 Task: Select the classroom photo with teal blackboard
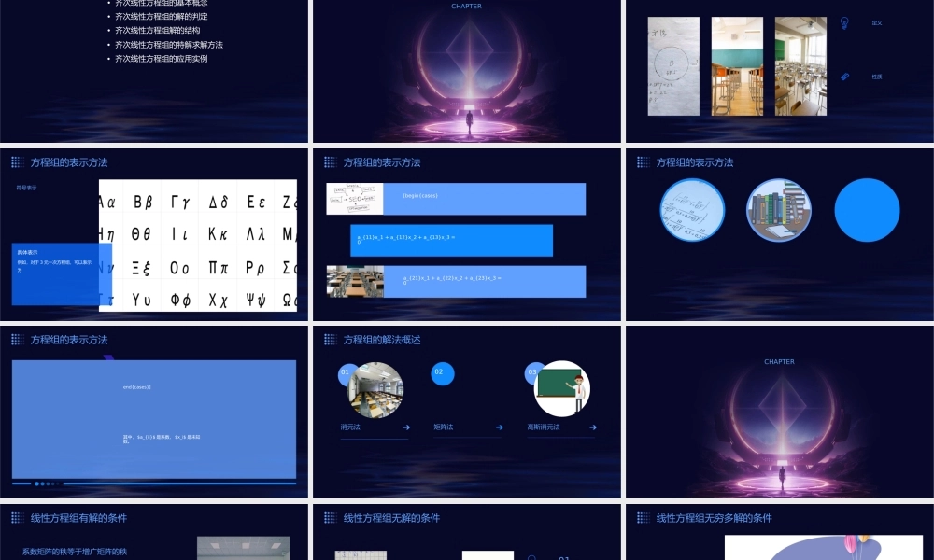[737, 66]
